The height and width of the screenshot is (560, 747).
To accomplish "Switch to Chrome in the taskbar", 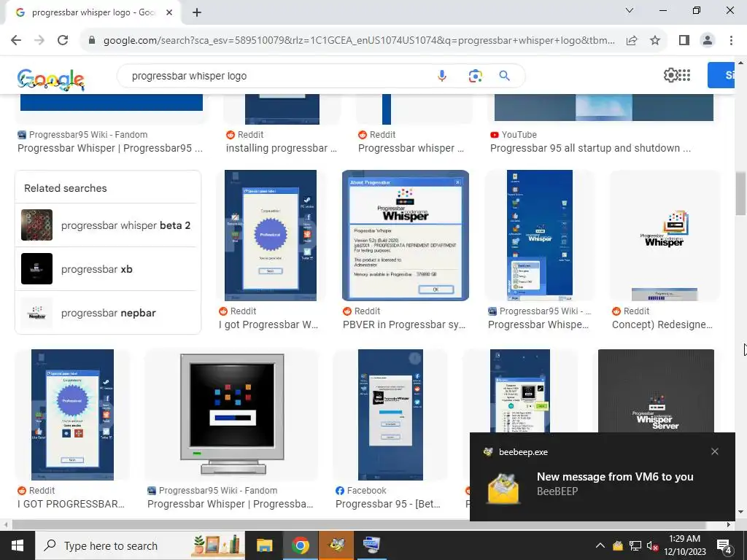I will click(300, 545).
